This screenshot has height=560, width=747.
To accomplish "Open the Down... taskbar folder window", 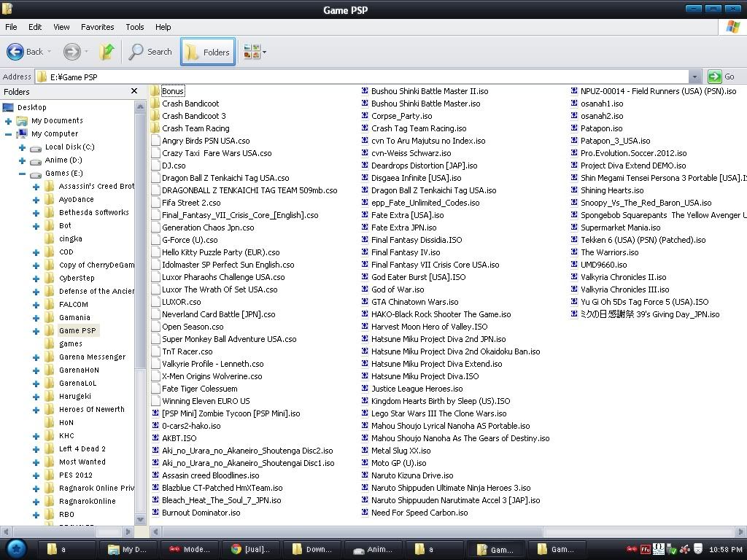I will pos(311,549).
